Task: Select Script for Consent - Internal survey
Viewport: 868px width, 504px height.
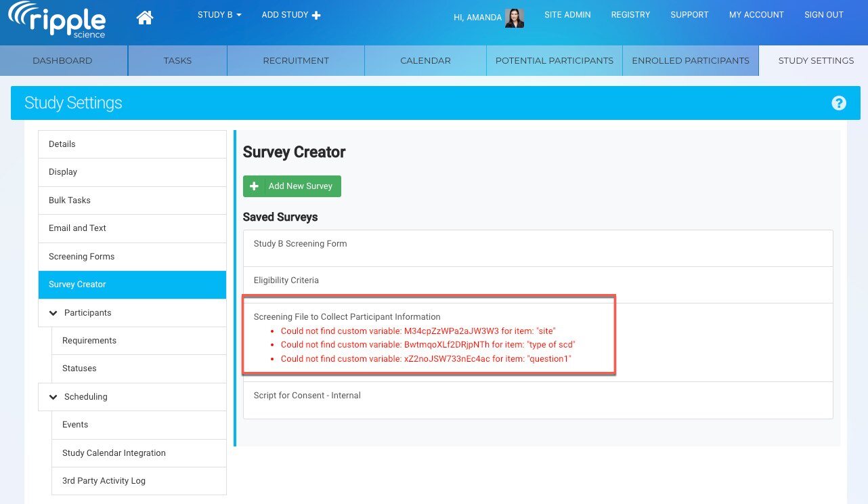Action: (x=307, y=396)
